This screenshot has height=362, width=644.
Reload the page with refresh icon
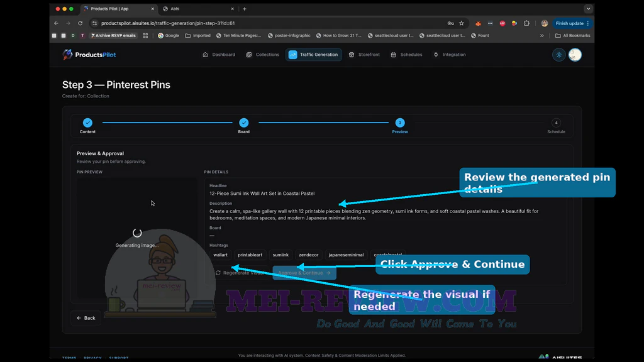click(80, 23)
